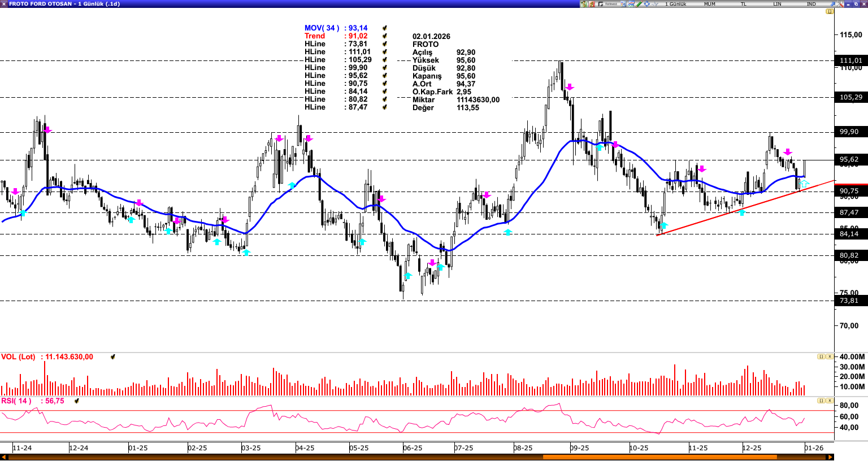Toggle the Trend line checkmark

[x=385, y=36]
